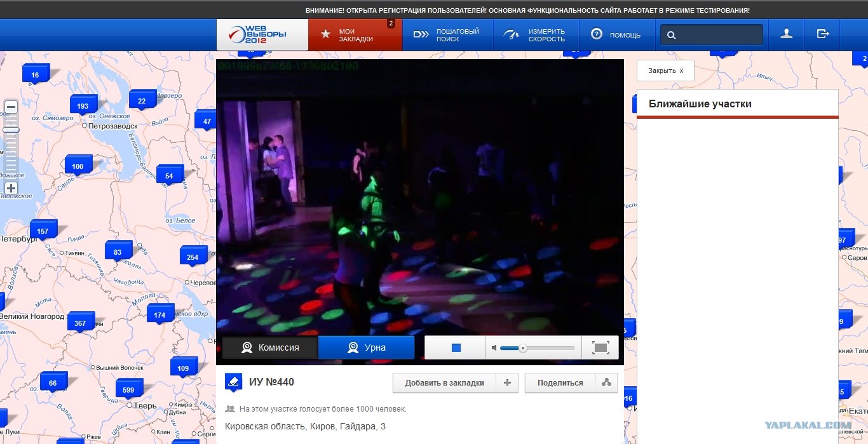868x444 pixels.
Task: Click Добавить в закладки button
Action: (x=444, y=383)
